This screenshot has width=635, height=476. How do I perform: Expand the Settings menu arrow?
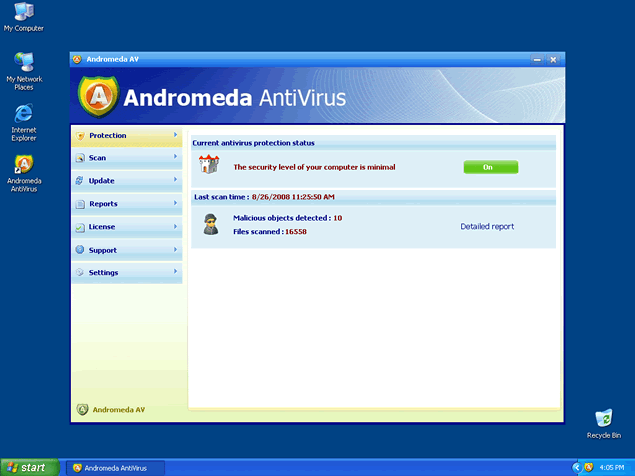coord(175,272)
